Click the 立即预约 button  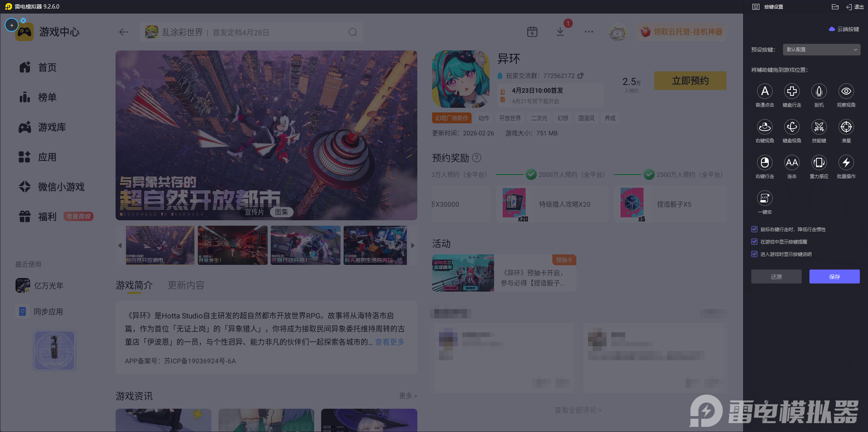[690, 81]
